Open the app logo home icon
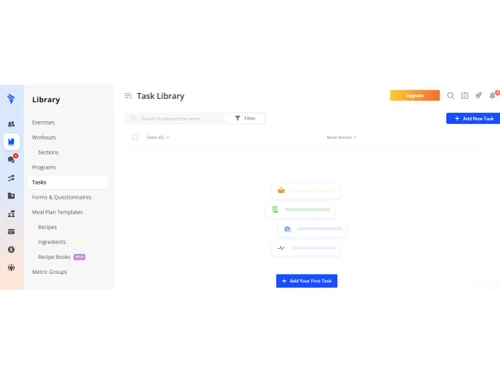Image resolution: width=500 pixels, height=375 pixels. click(11, 99)
